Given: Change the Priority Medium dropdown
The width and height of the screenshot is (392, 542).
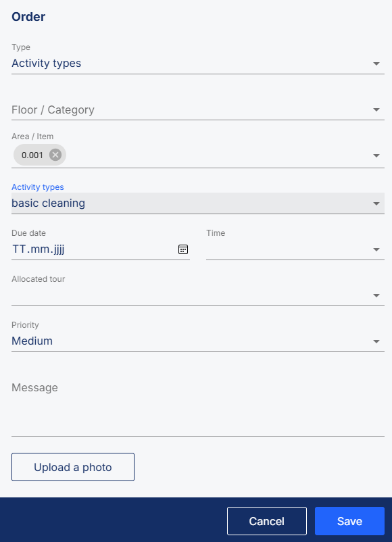Looking at the screenshot, I should pyautogui.click(x=198, y=341).
